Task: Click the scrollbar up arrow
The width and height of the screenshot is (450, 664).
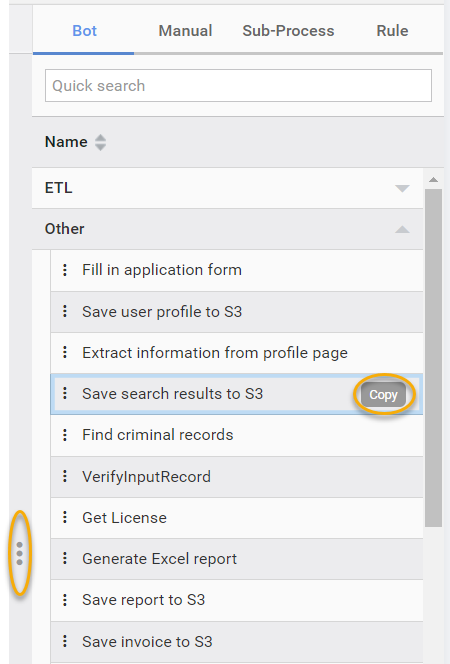Action: (433, 180)
